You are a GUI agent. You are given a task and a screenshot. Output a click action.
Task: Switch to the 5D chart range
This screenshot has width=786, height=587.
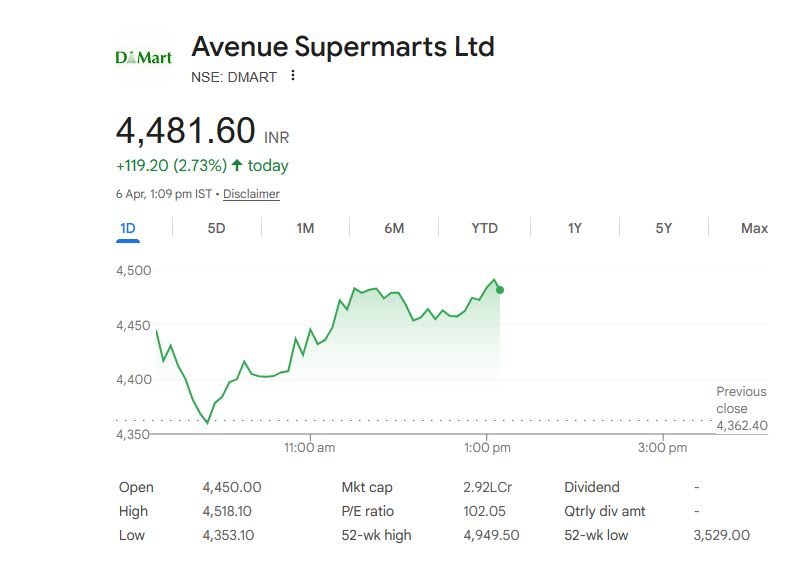[216, 228]
